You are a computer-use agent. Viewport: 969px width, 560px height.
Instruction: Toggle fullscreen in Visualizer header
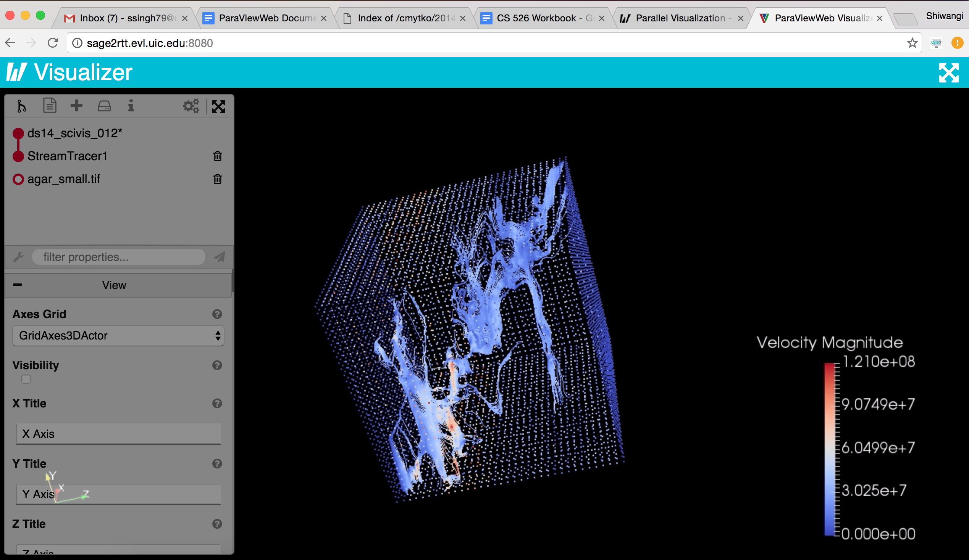pyautogui.click(x=949, y=72)
